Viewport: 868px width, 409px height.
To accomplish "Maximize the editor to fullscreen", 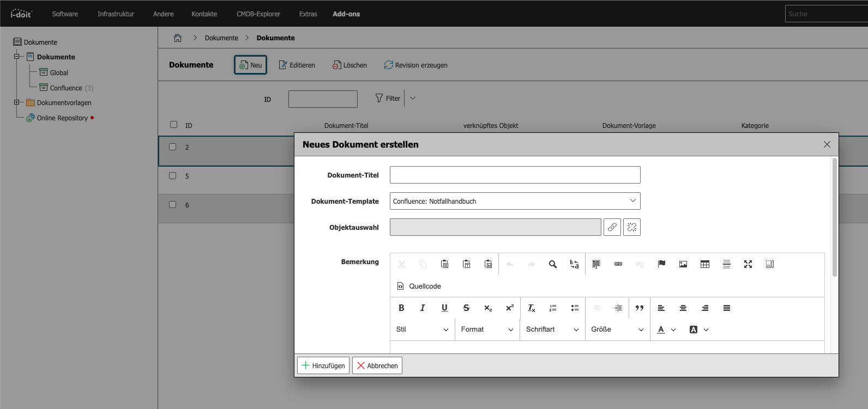I will pyautogui.click(x=748, y=264).
